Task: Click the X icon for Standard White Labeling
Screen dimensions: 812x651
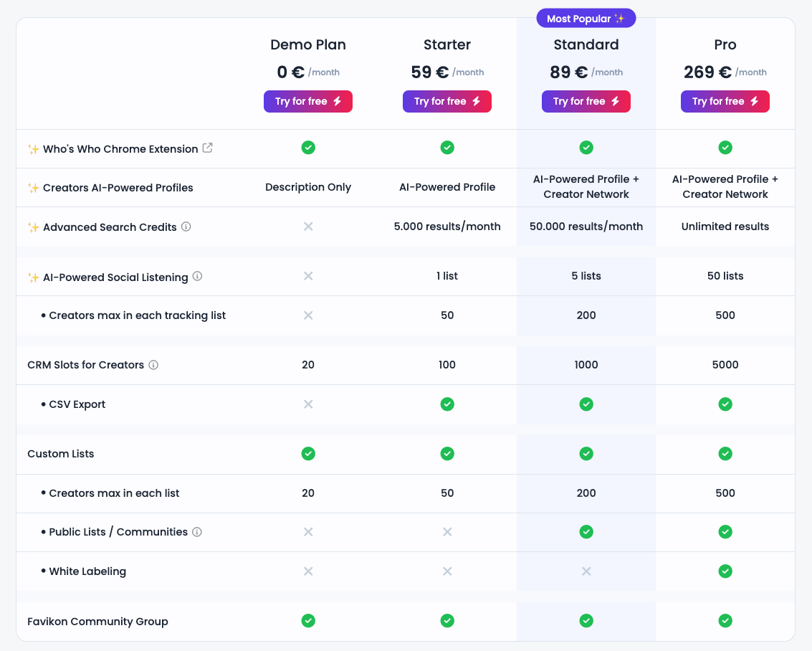Action: 586,571
